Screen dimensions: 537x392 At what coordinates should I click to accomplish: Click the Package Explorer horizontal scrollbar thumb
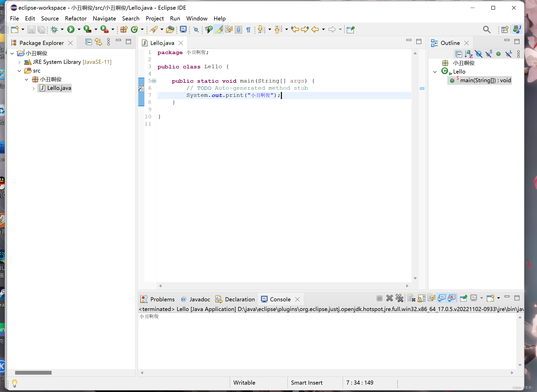[x=33, y=373]
